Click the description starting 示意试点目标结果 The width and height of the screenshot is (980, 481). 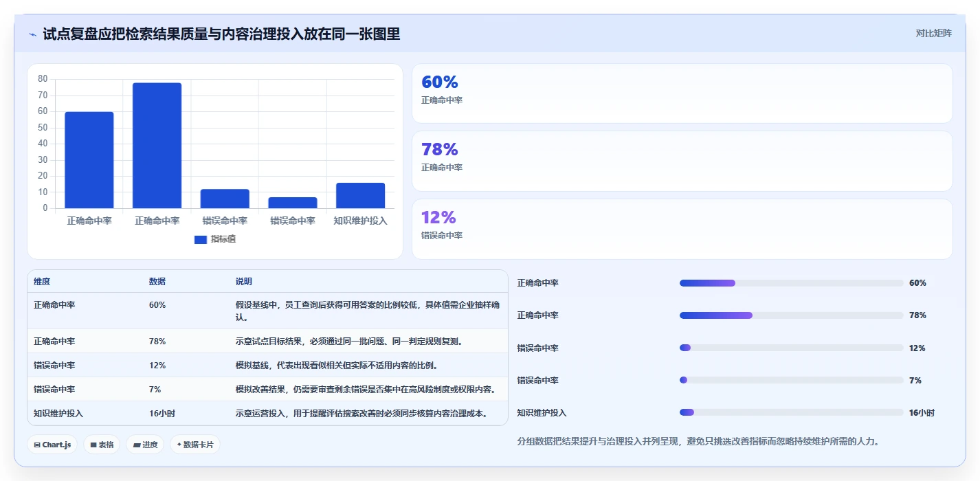pyautogui.click(x=348, y=341)
